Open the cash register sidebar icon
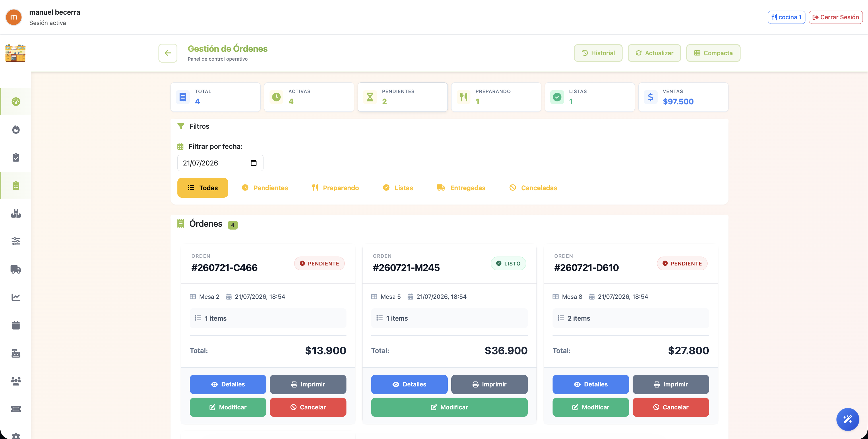 (16, 353)
